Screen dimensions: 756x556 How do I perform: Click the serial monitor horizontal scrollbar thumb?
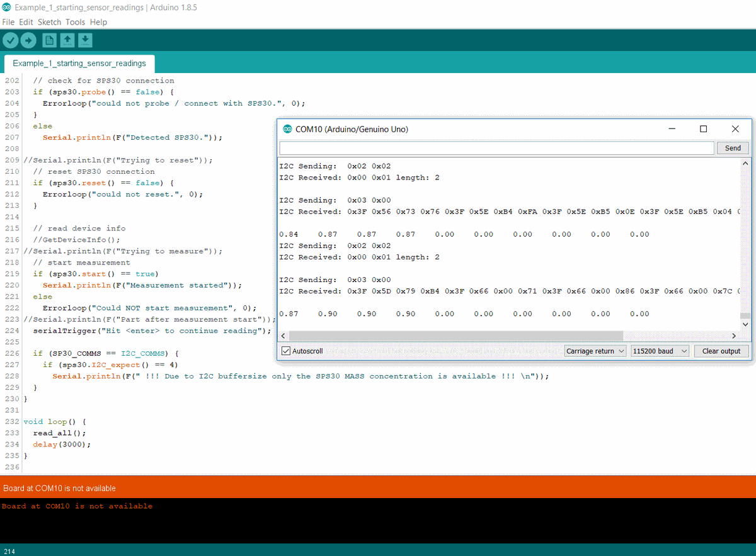[455, 336]
